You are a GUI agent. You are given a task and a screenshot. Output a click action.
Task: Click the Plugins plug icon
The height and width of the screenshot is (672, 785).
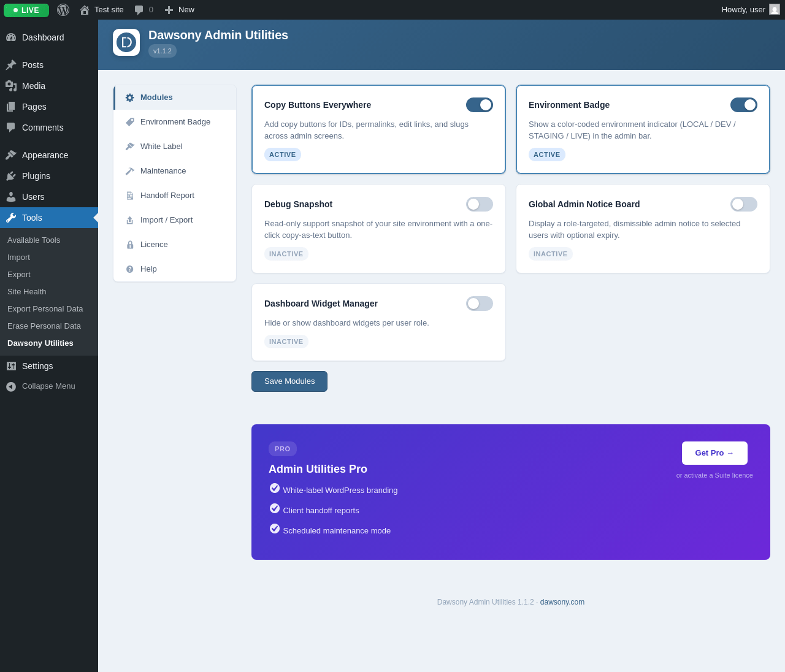pyautogui.click(x=11, y=176)
